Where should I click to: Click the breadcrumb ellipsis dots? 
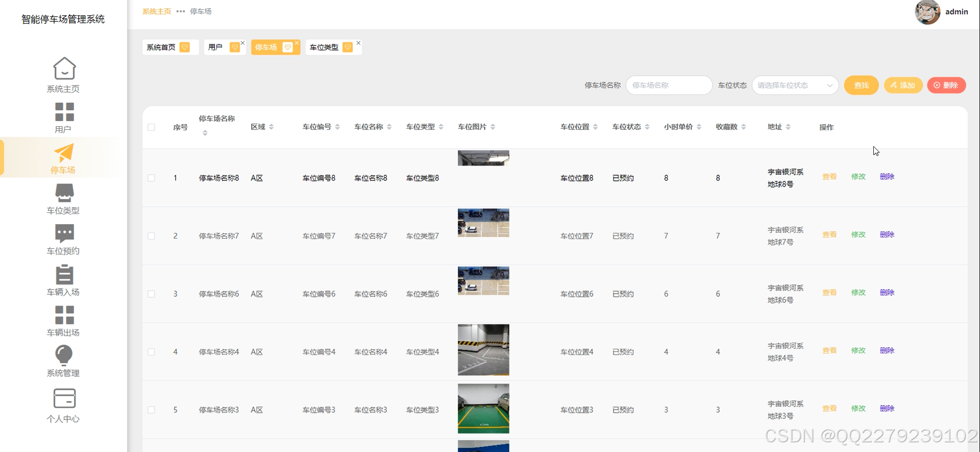tap(181, 11)
